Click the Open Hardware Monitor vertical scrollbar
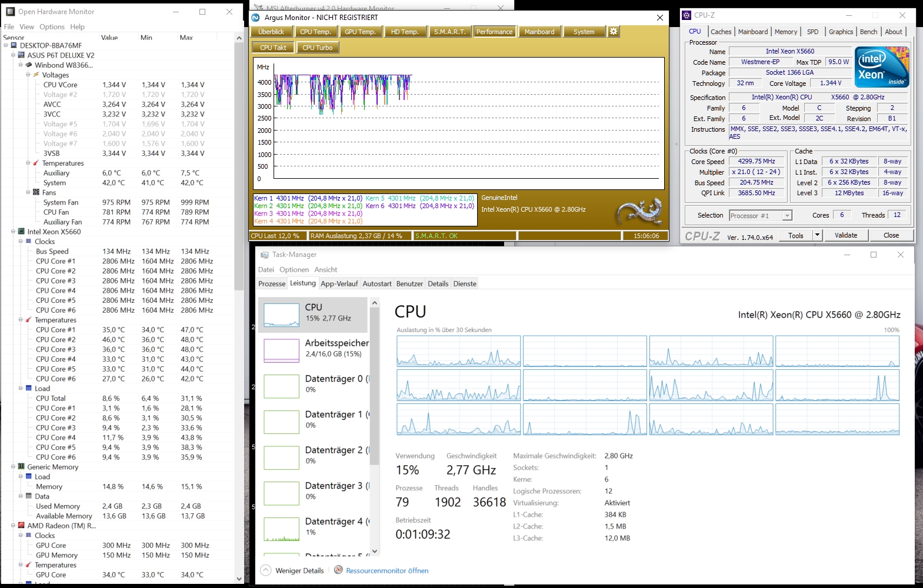This screenshot has height=588, width=923. pyautogui.click(x=239, y=166)
